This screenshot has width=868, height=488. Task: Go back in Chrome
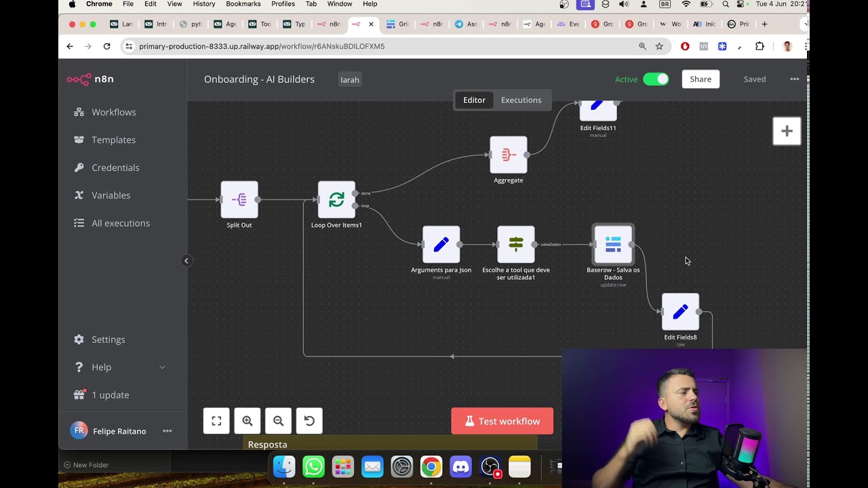(70, 46)
